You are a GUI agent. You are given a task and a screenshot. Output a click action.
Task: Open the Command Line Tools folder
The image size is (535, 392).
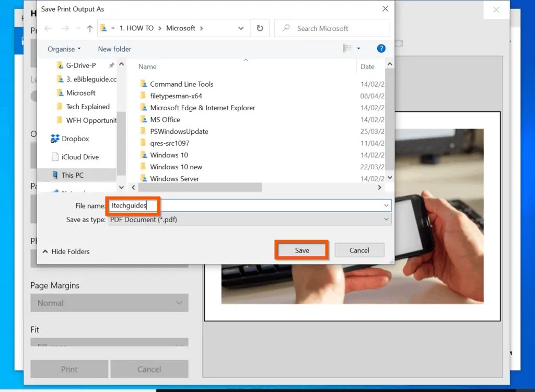[182, 84]
